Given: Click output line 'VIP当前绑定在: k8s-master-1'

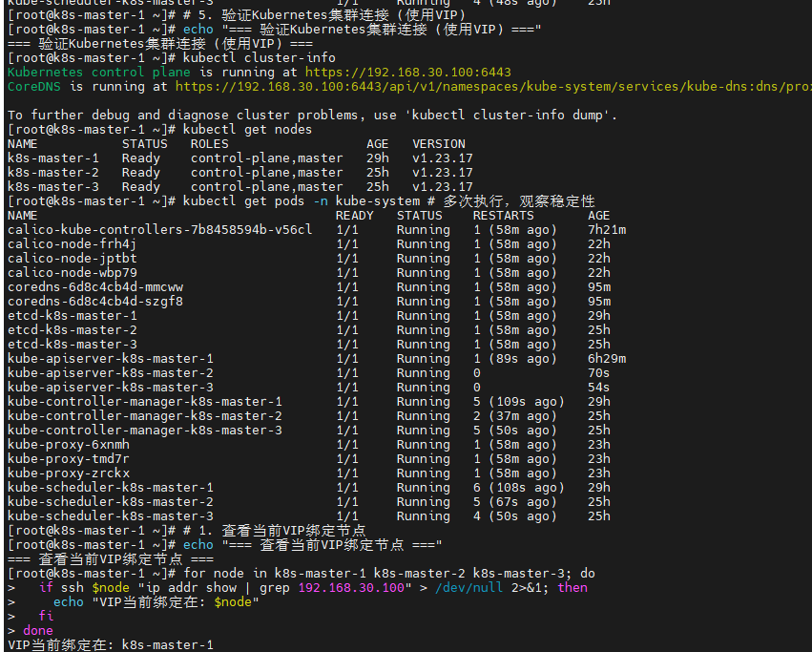Looking at the screenshot, I should (x=111, y=645).
